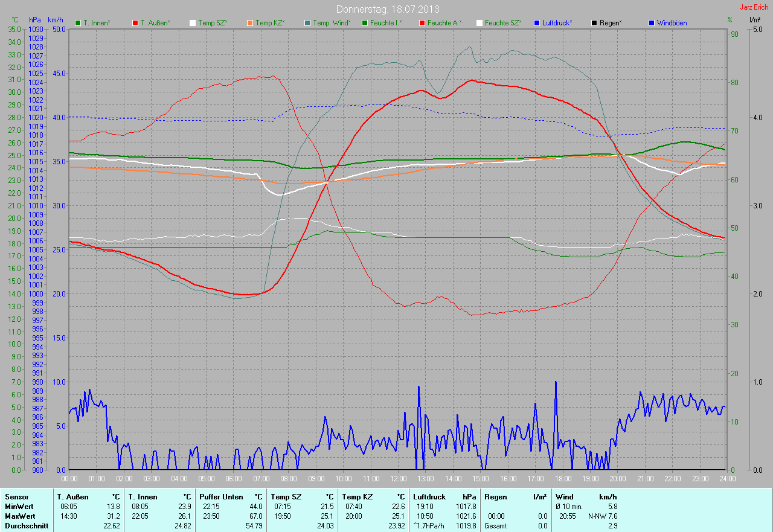Click the MaxWert row label
773x532 pixels.
point(20,516)
